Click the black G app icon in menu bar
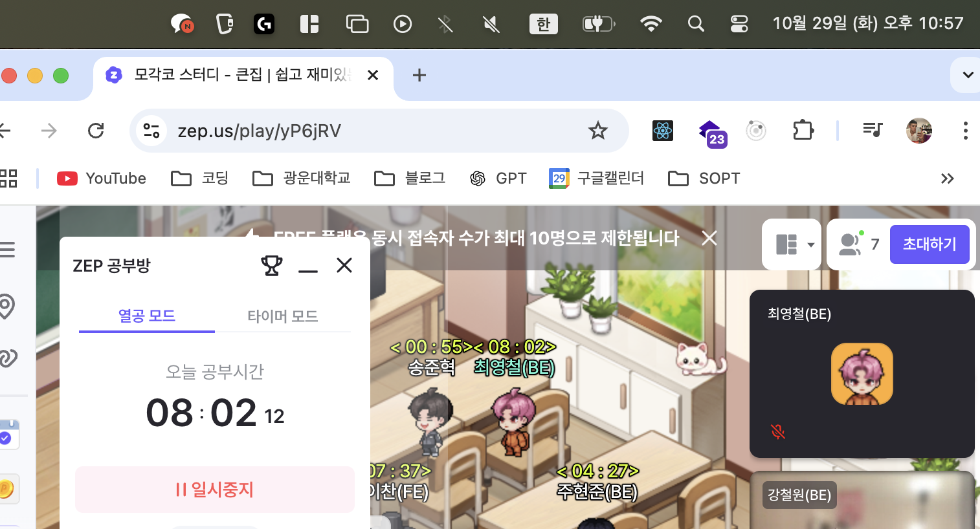Screen dimensions: 980x529 click(x=263, y=25)
